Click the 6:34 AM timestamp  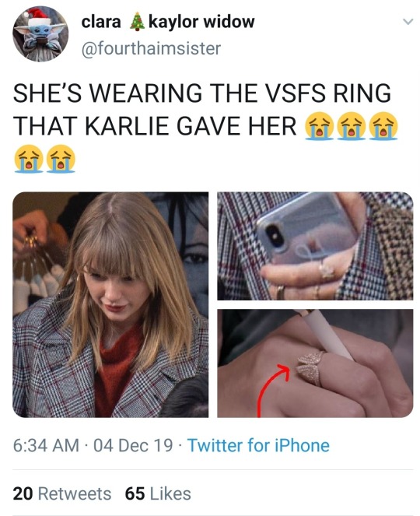(x=46, y=445)
